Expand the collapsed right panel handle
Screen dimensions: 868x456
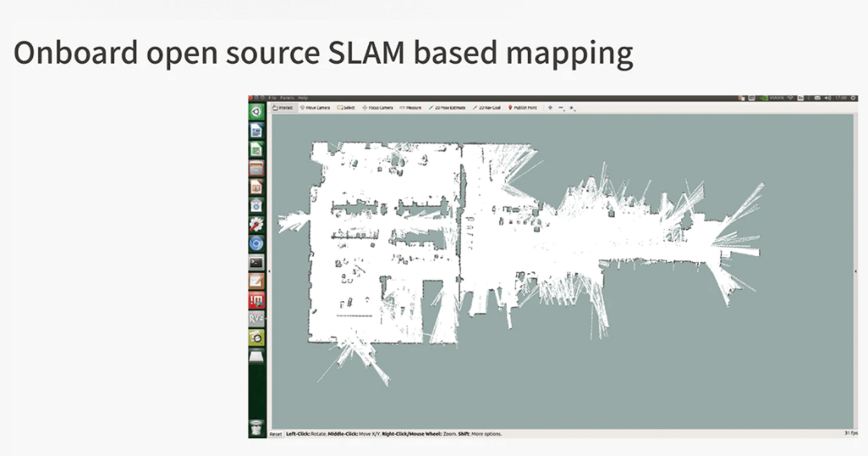[x=855, y=271]
